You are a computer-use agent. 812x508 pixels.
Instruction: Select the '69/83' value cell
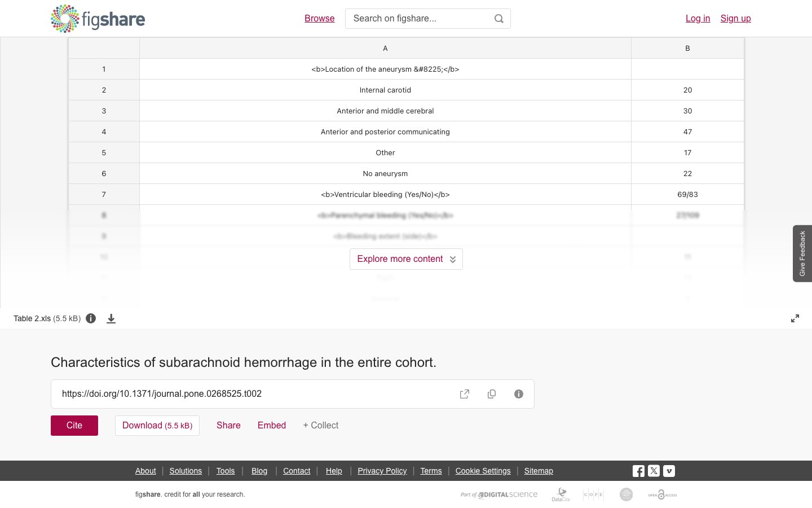click(687, 194)
